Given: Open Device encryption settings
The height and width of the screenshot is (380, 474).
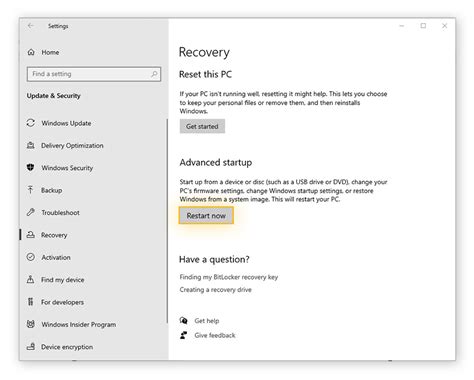Looking at the screenshot, I should [x=67, y=347].
